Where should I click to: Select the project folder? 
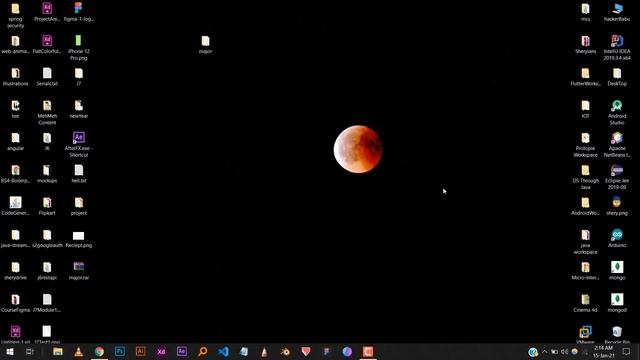[79, 206]
